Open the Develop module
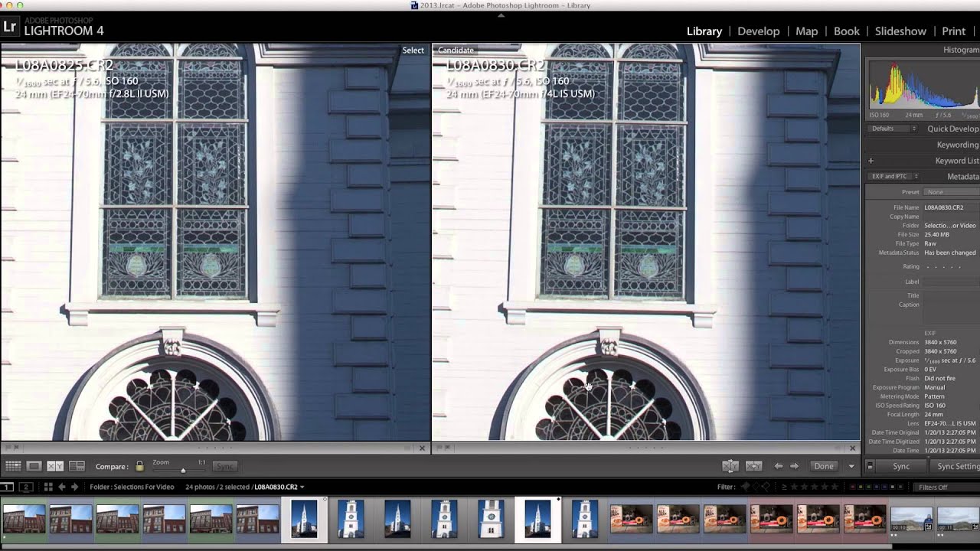 pos(759,31)
